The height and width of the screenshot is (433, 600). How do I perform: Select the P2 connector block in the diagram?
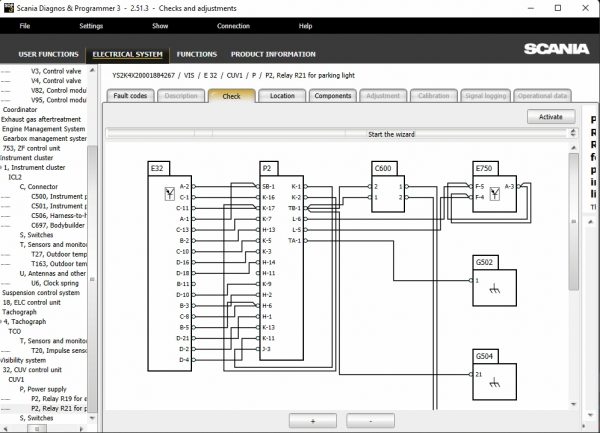(x=281, y=270)
